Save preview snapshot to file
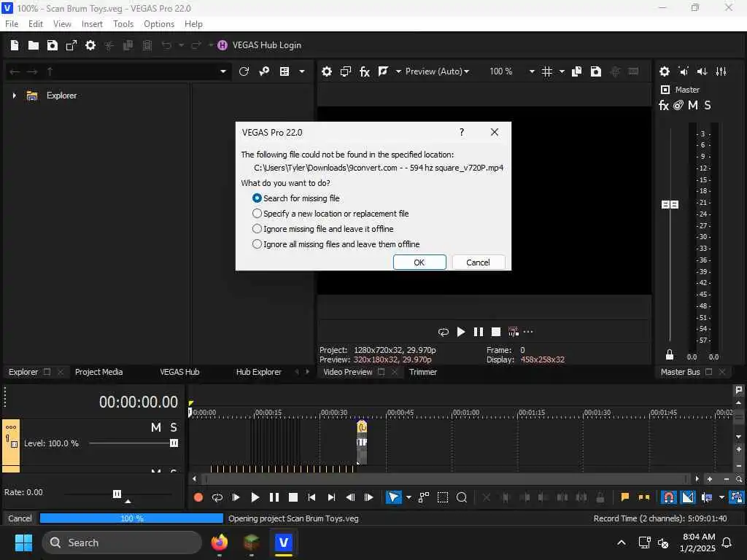 coord(595,71)
